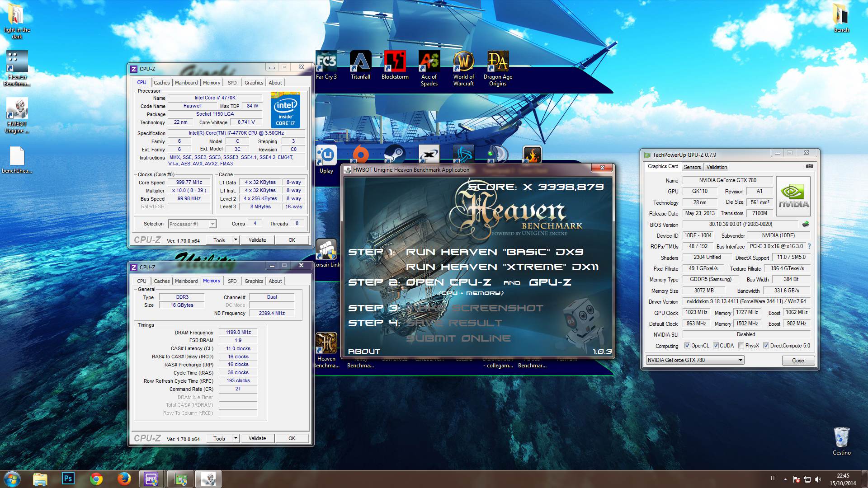The height and width of the screenshot is (488, 868).
Task: Click the NVIDIA GeForce GTX 780 name field
Action: [727, 180]
